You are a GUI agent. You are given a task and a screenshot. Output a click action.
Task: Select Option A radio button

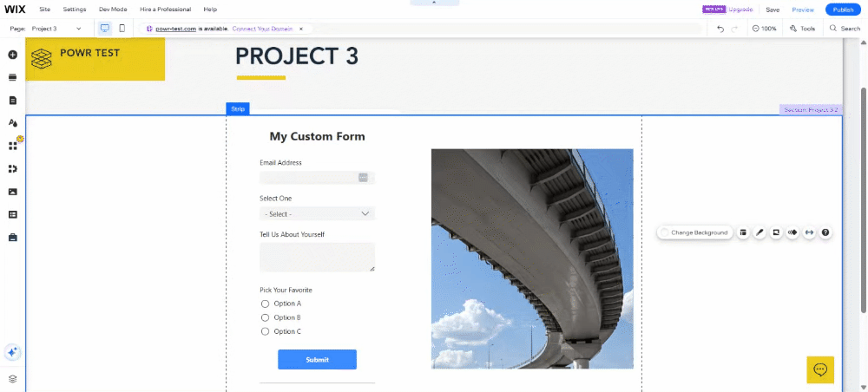[x=265, y=304]
